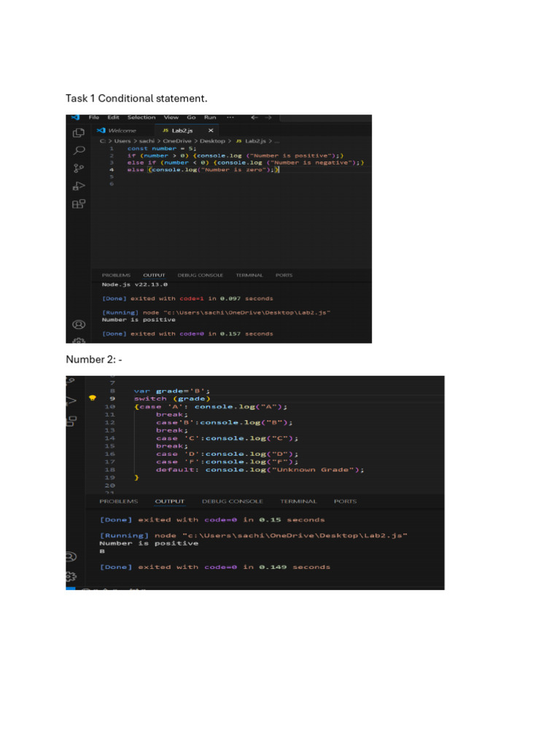The height and width of the screenshot is (747, 560).
Task: Click 'exited with code=1 in 0.097 seconds' line
Action: (x=187, y=298)
